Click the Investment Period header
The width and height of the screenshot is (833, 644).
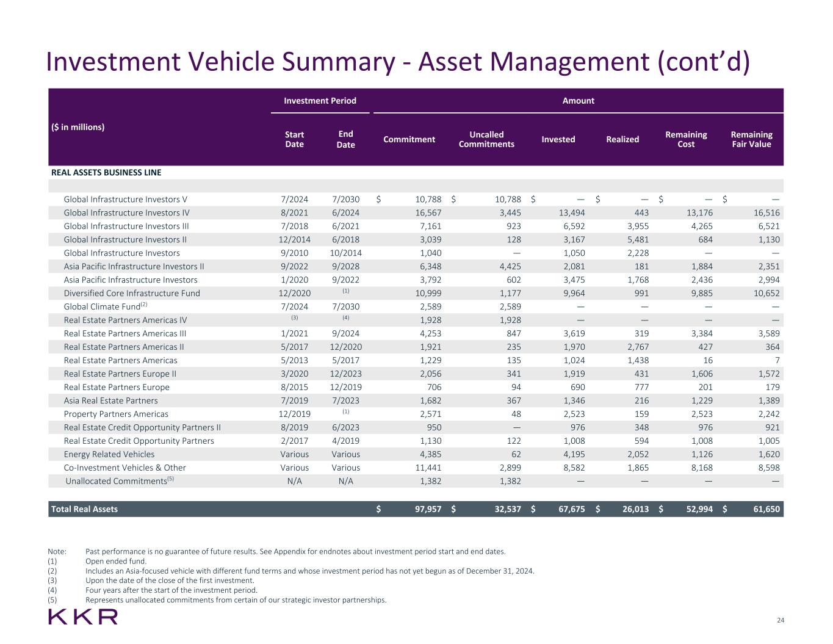click(320, 101)
